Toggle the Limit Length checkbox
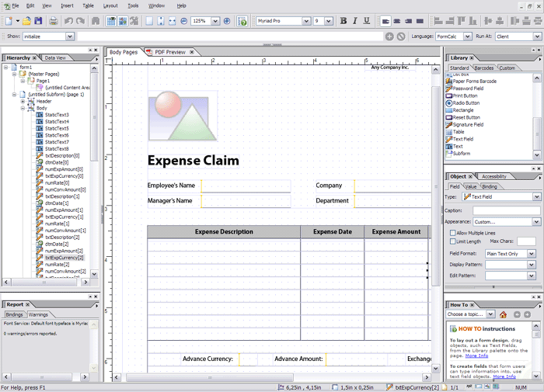544x392 pixels. click(x=453, y=241)
